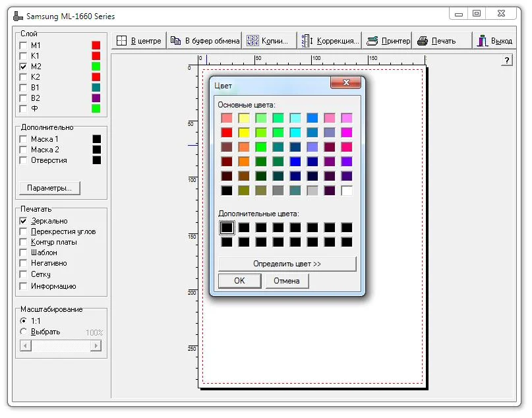Confirm color with OK button
This screenshot has height=418, width=532.
pos(239,281)
